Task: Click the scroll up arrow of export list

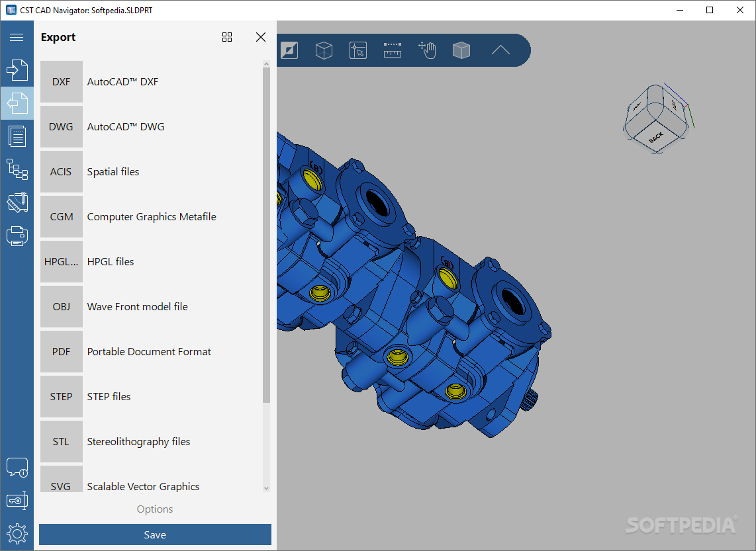Action: pos(267,64)
